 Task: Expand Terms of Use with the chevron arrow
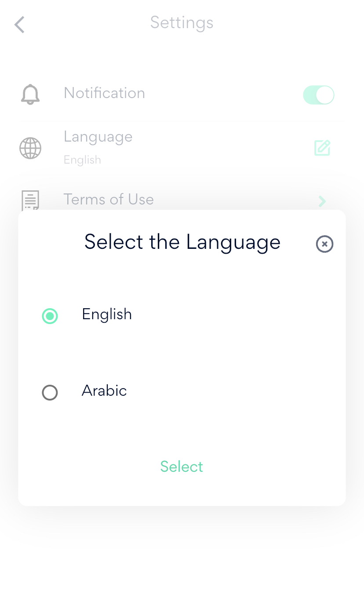pyautogui.click(x=322, y=201)
